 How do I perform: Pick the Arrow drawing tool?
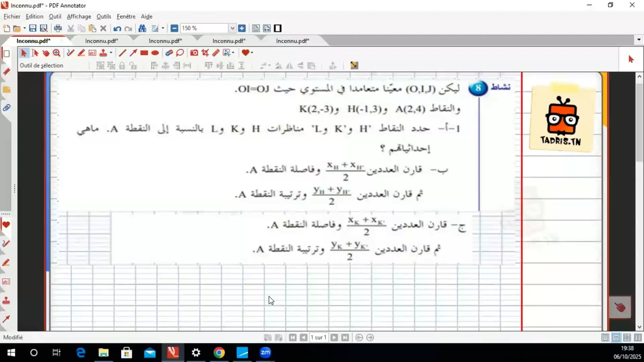click(133, 53)
